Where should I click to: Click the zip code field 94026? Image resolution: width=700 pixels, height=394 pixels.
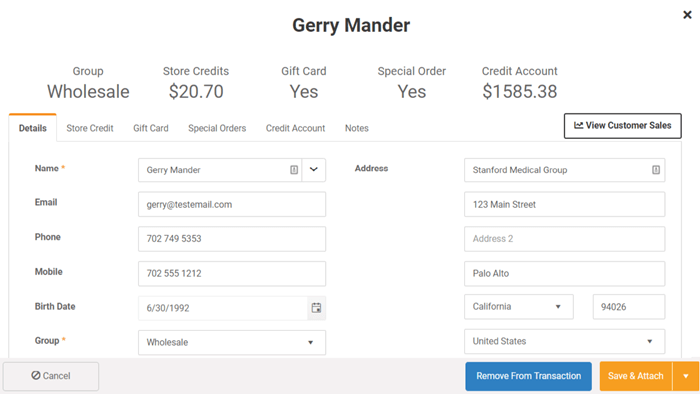tap(629, 307)
